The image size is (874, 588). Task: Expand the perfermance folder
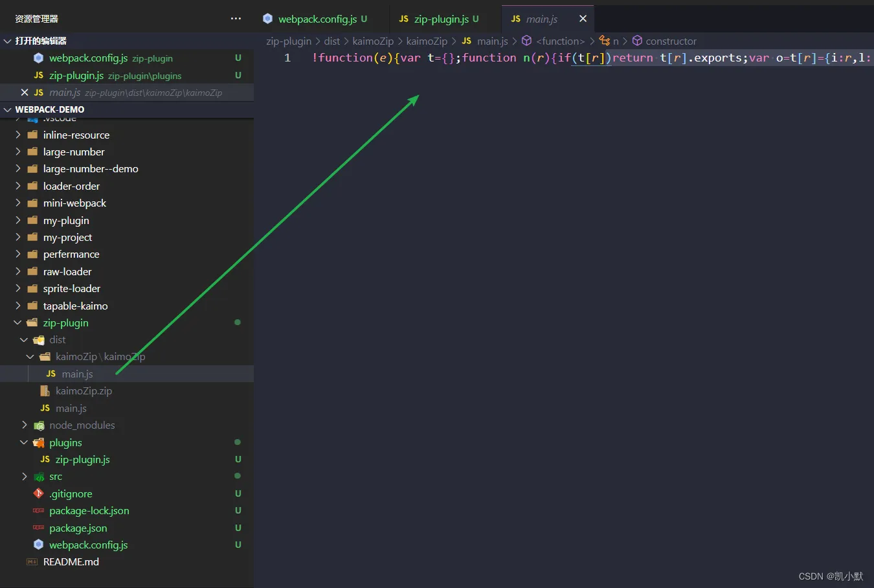point(18,254)
